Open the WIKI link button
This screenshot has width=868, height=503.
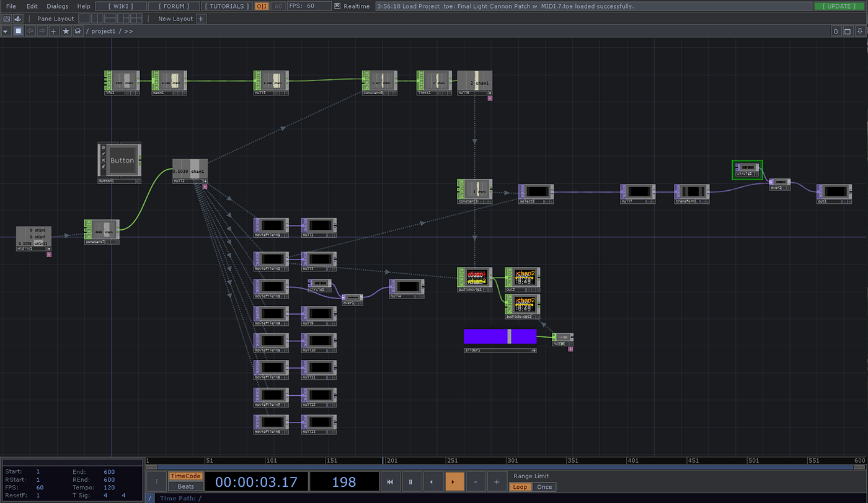coord(121,6)
